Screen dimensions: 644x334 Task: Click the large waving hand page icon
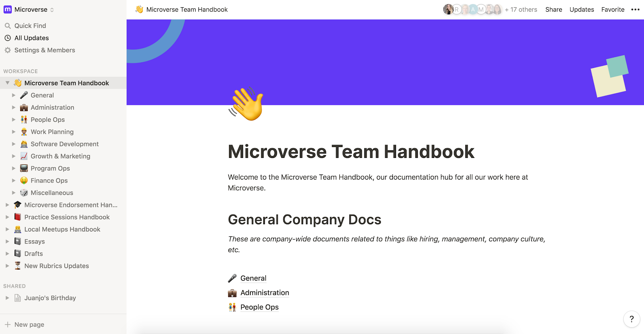(246, 104)
